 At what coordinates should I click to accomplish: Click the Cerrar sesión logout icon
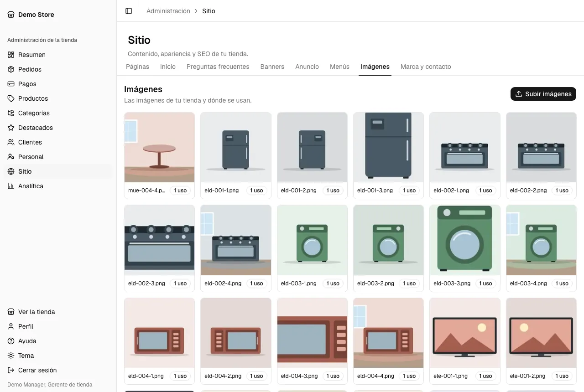point(11,370)
